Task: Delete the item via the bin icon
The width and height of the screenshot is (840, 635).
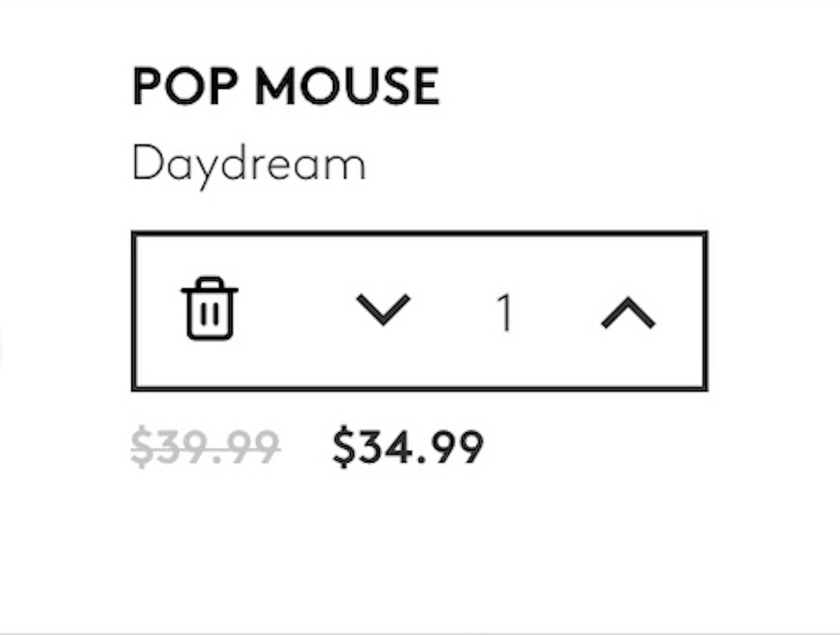Action: [x=210, y=308]
